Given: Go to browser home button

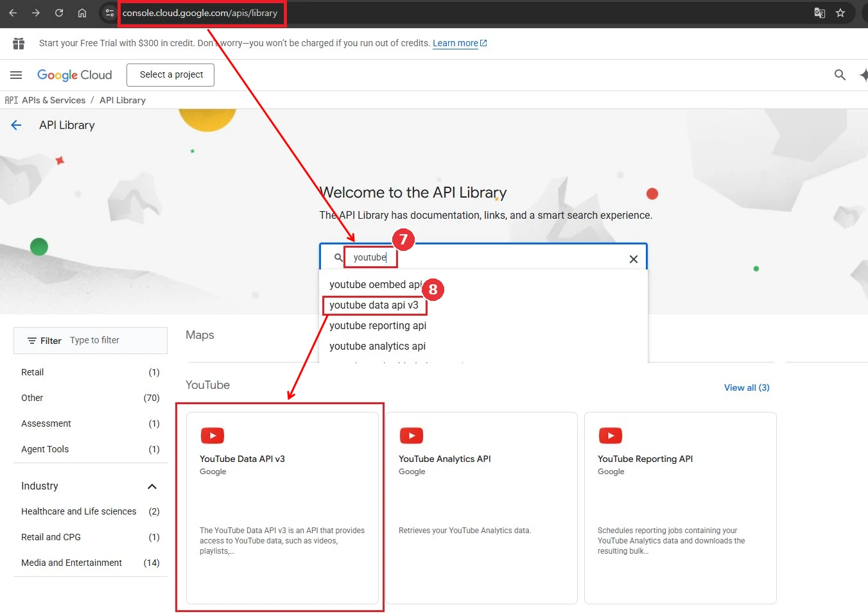Looking at the screenshot, I should point(82,13).
